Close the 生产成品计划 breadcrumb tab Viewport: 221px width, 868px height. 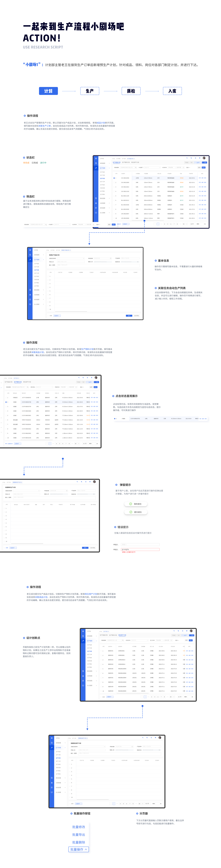tap(134, 159)
